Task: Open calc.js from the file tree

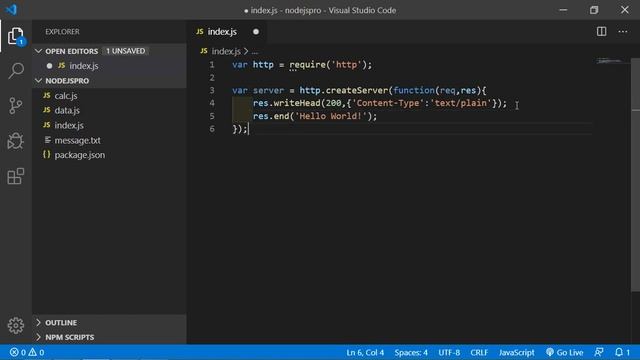Action: tap(66, 96)
